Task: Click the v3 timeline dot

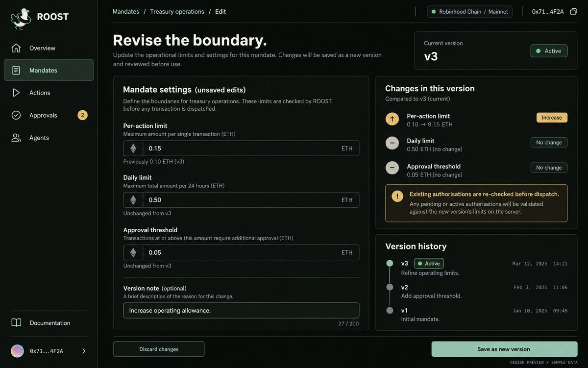Action: tap(390, 263)
